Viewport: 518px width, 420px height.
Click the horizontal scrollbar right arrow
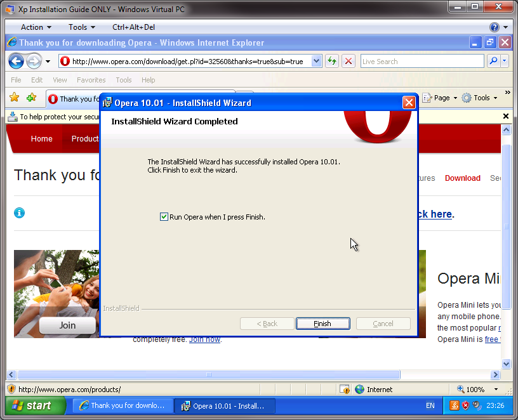tap(495, 374)
